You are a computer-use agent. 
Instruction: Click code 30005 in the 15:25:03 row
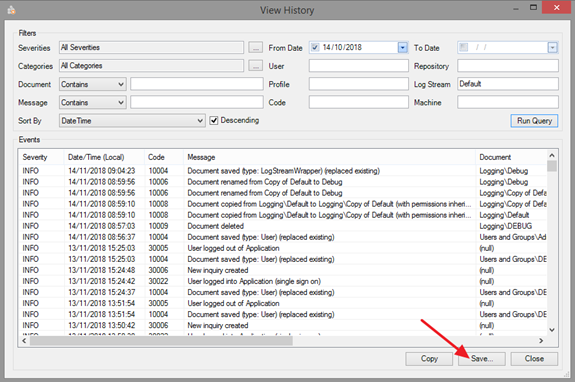click(x=158, y=248)
